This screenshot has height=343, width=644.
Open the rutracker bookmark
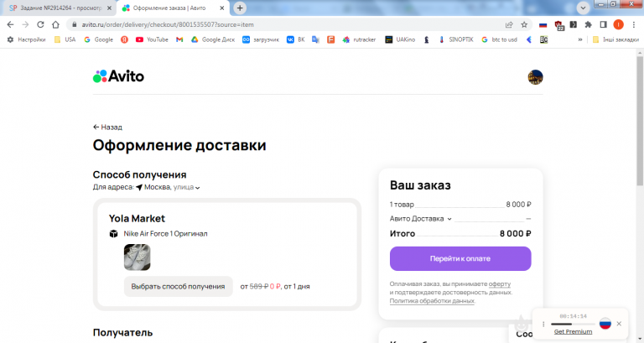[360, 39]
